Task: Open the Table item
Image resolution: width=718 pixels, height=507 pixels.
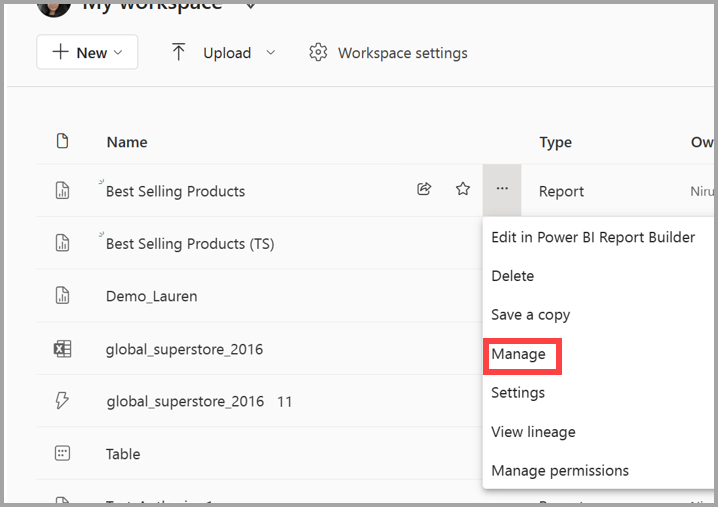Action: click(123, 454)
